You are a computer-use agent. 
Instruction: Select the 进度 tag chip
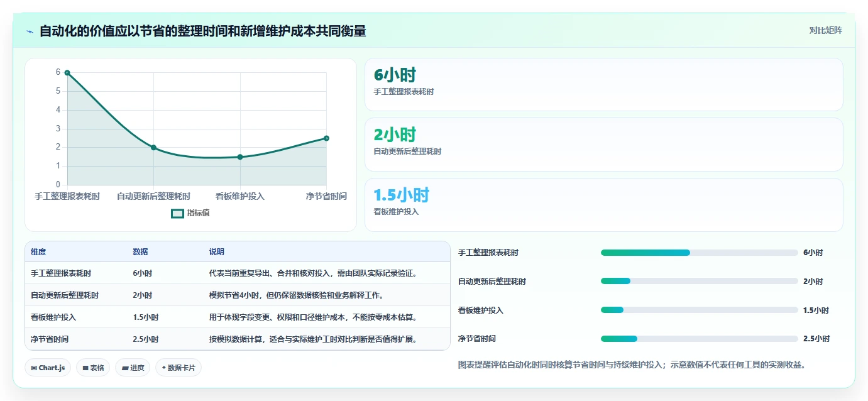[133, 368]
